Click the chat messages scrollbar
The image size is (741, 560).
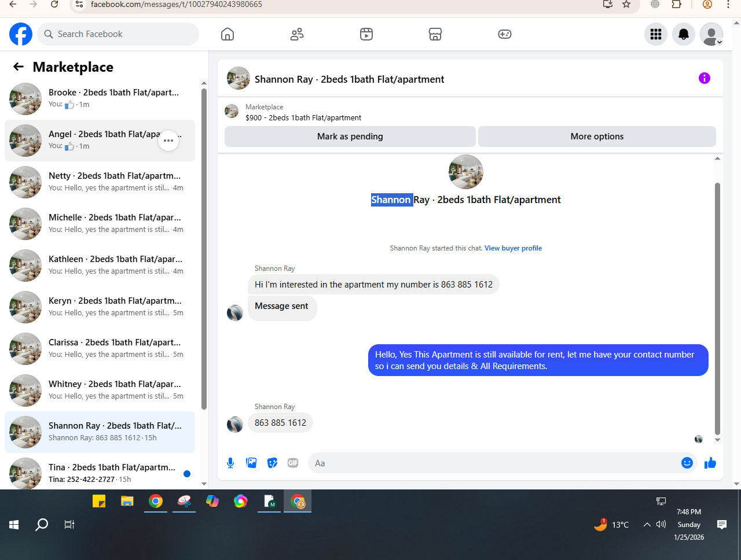(717, 308)
